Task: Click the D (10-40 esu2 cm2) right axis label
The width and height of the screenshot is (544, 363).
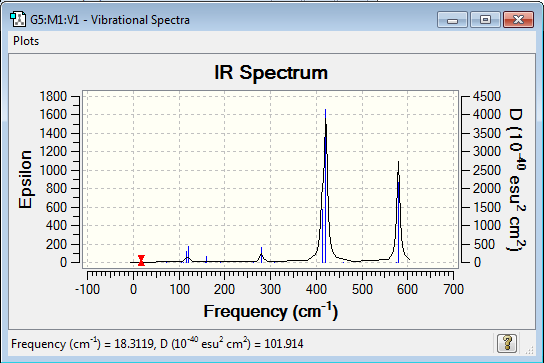Action: pyautogui.click(x=517, y=179)
